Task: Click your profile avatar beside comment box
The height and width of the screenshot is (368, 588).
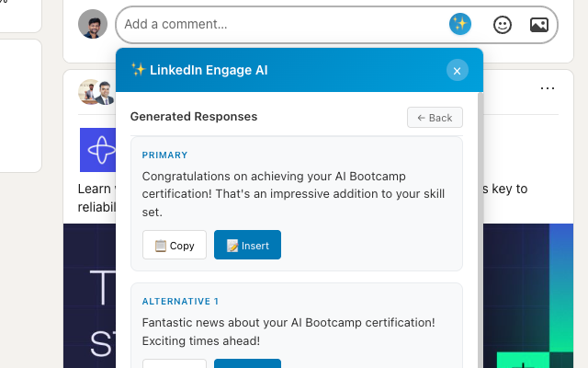Action: [93, 24]
